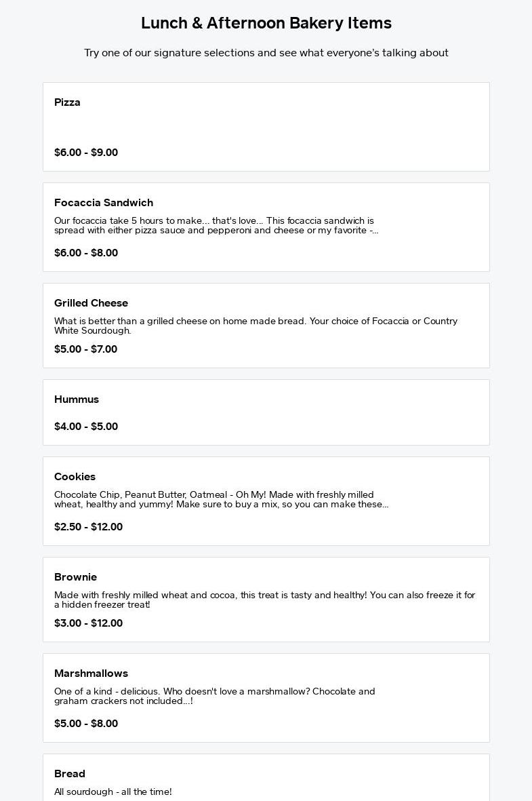Open the Pizza menu item

point(67,102)
